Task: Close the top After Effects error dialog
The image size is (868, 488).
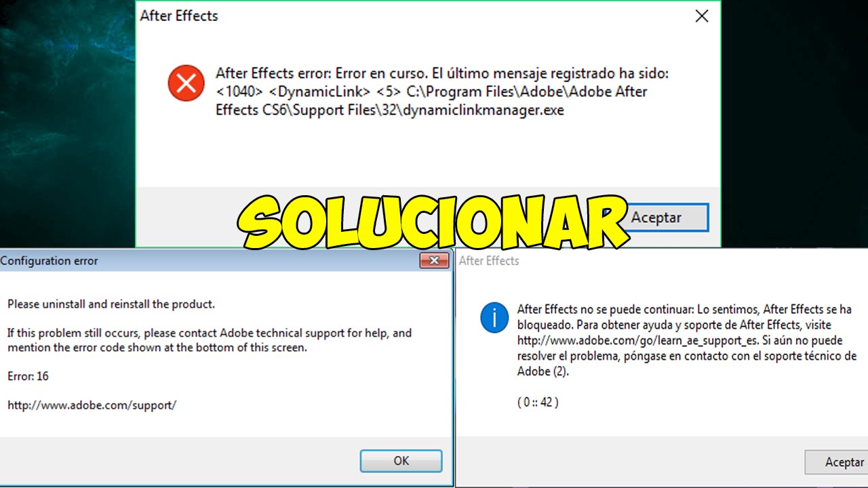Action: pyautogui.click(x=702, y=16)
